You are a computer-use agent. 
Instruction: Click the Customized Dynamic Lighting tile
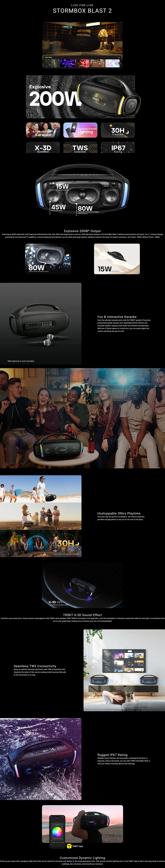[x=80, y=130]
